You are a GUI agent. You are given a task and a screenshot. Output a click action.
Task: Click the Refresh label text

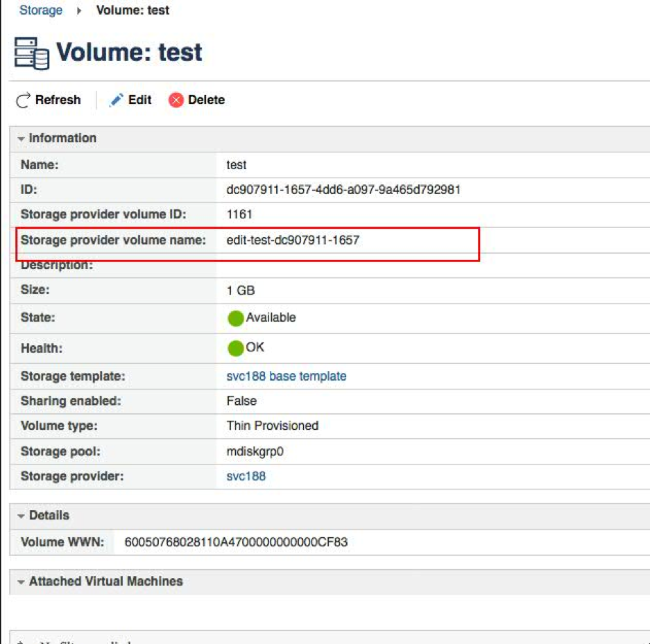pyautogui.click(x=58, y=100)
